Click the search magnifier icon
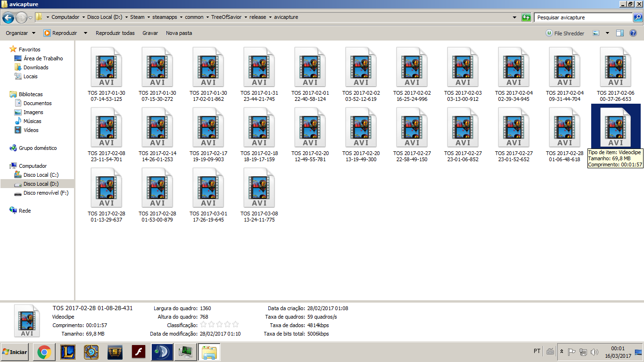 [637, 17]
